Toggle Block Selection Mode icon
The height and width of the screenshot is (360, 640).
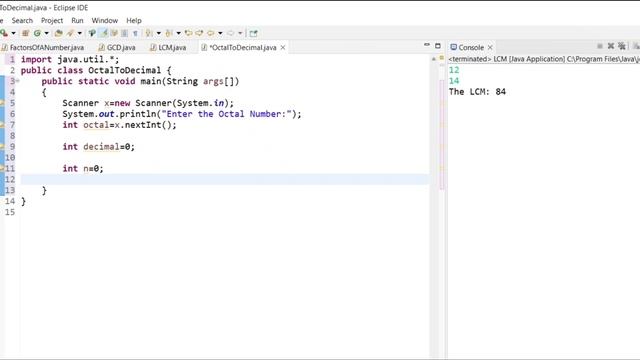(124, 33)
